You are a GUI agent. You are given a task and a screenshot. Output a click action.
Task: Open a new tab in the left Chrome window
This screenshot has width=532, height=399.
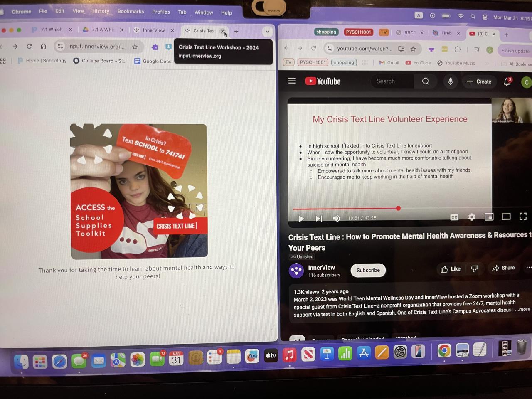(236, 31)
